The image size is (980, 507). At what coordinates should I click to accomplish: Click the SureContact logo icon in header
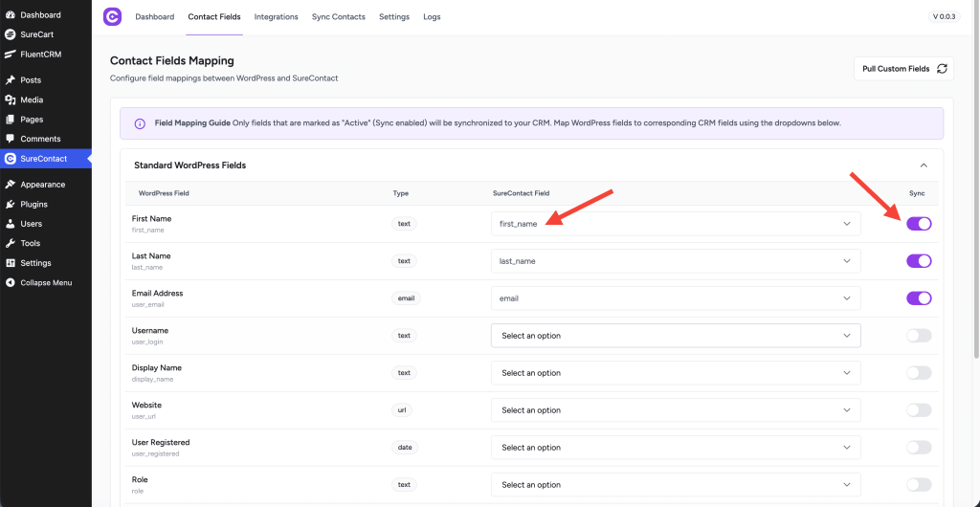pyautogui.click(x=112, y=17)
